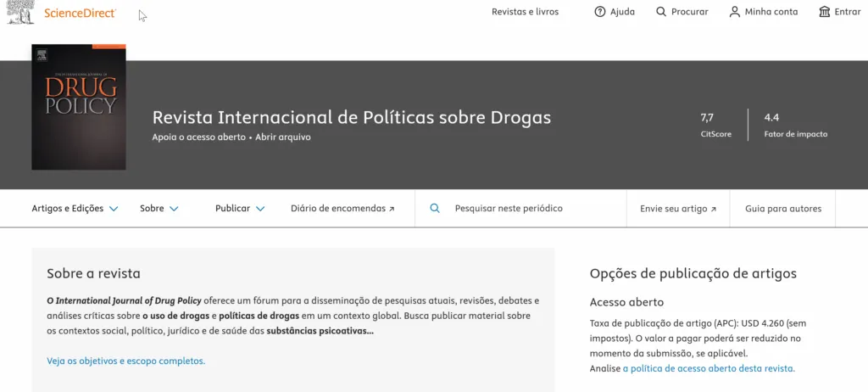The image size is (868, 392).
Task: Open Revistas e livros in top navigation
Action: tap(525, 12)
